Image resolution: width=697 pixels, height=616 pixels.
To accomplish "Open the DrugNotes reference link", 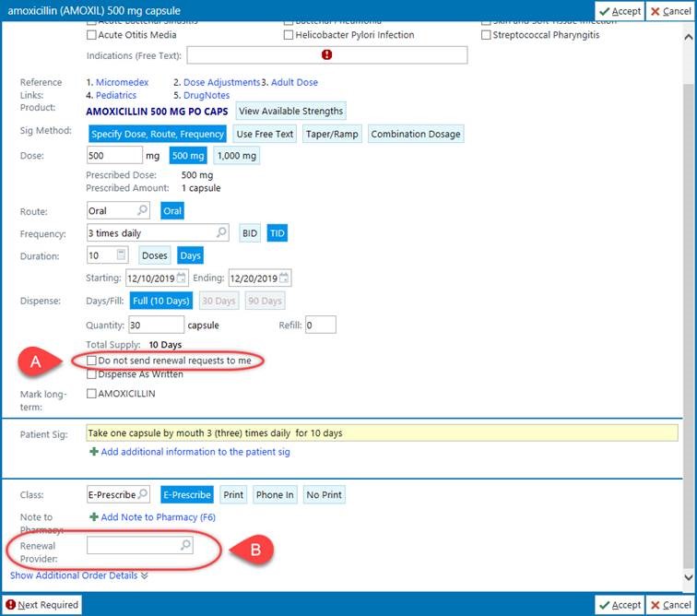I will coord(207,95).
